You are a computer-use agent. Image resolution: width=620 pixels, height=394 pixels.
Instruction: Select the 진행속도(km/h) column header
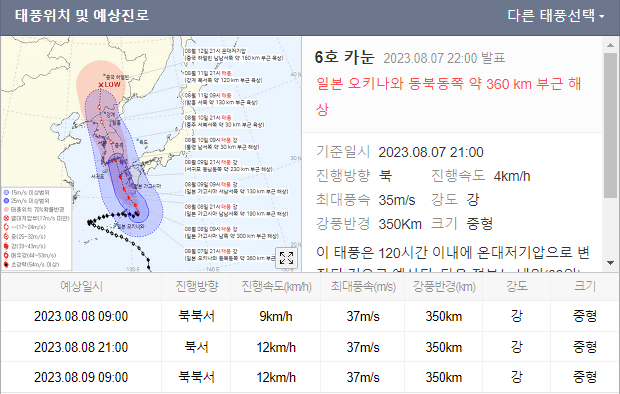coord(276,286)
